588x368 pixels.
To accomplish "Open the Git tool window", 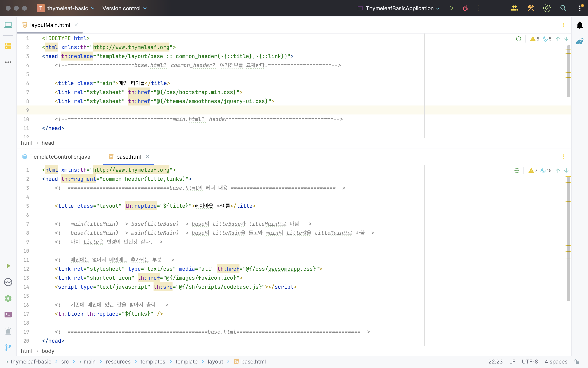I will (8, 348).
